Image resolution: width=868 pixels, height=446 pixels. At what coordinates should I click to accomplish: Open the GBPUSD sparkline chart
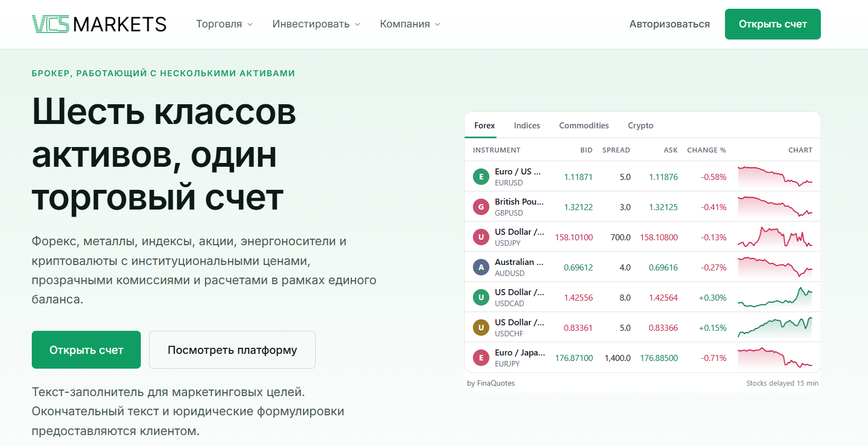click(x=775, y=207)
